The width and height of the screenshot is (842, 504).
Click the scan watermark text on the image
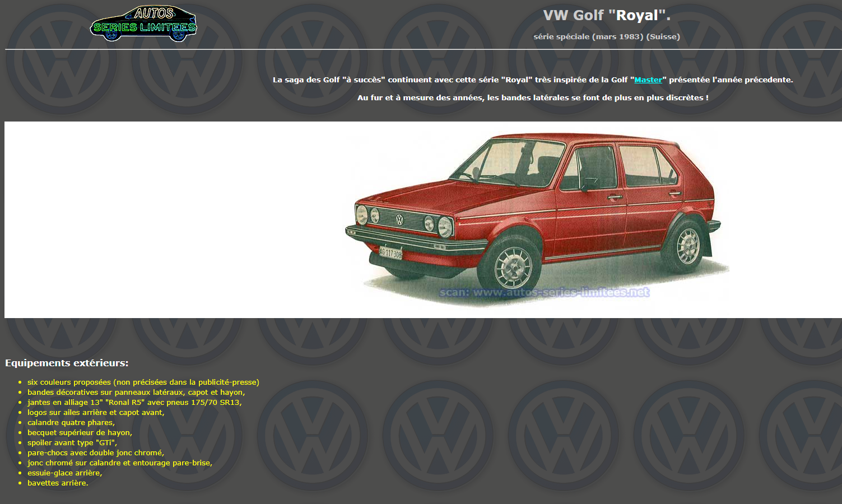click(x=544, y=292)
